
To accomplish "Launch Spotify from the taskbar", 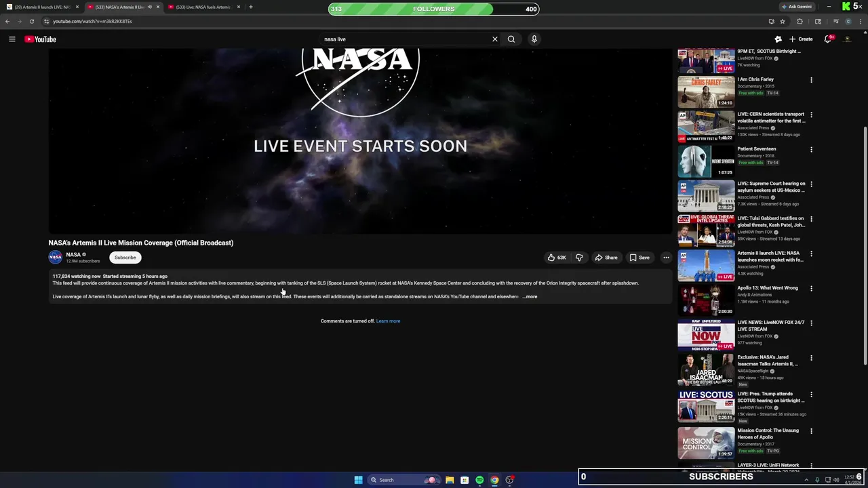I will 479,480.
